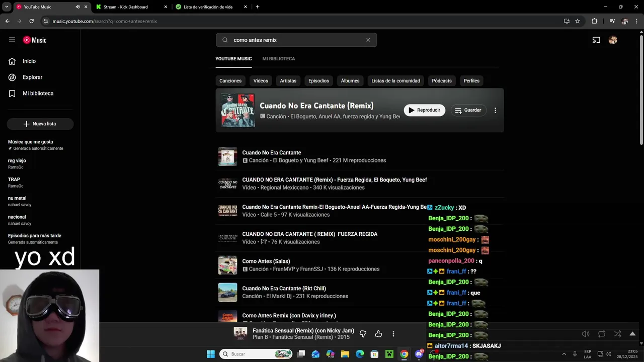Open the hamburger guide menu

pos(12,40)
